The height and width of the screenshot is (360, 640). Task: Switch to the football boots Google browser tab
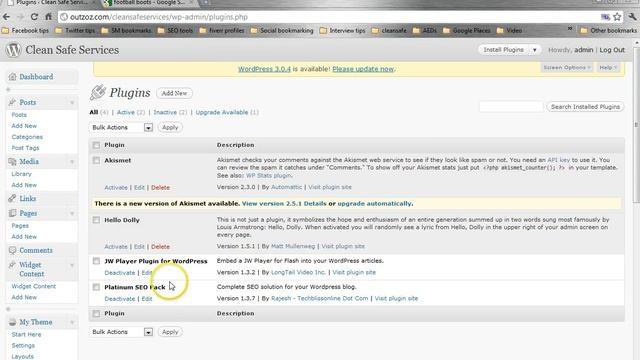149,3
